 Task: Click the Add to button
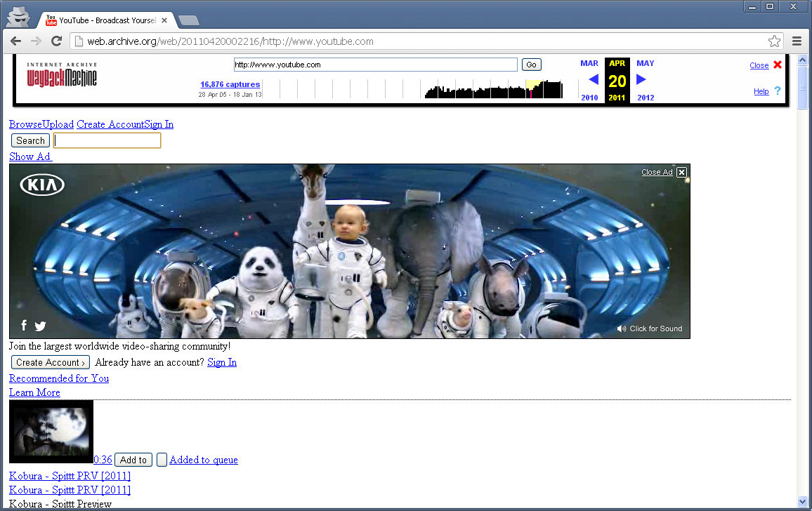pyautogui.click(x=133, y=460)
